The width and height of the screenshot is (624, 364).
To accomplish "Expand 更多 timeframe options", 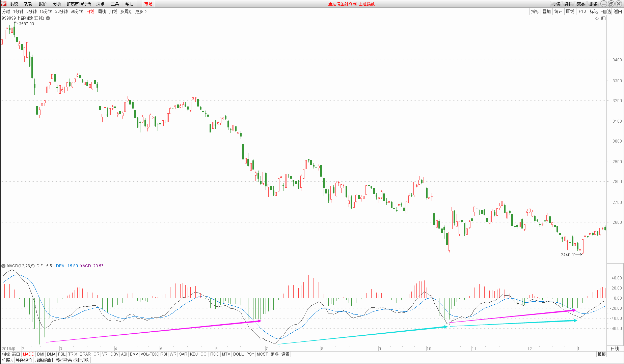I will (x=141, y=11).
